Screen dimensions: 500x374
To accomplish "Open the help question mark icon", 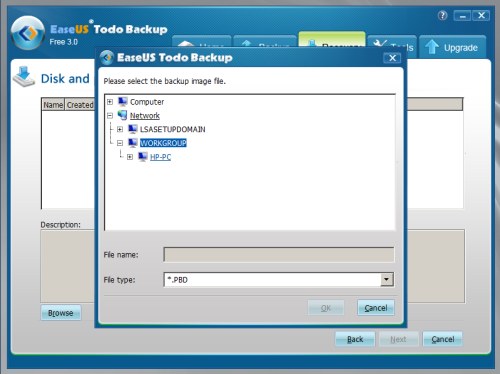I will (x=442, y=15).
